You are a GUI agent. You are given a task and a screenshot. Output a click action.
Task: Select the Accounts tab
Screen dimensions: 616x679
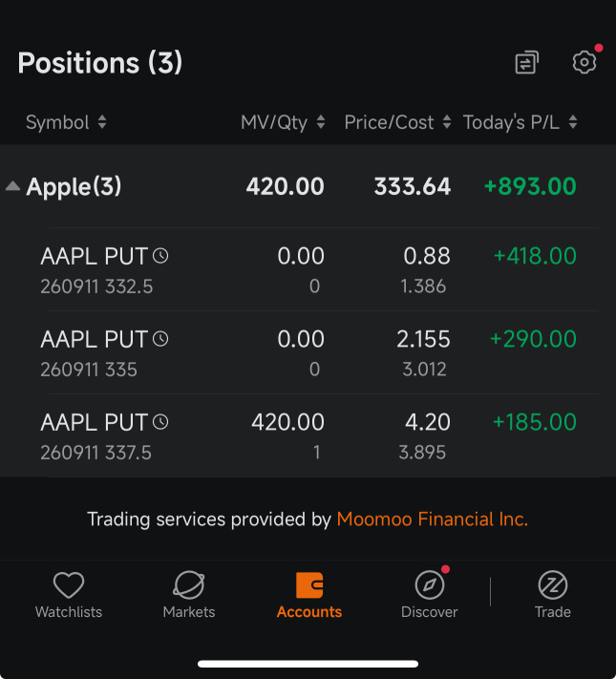pos(308,595)
